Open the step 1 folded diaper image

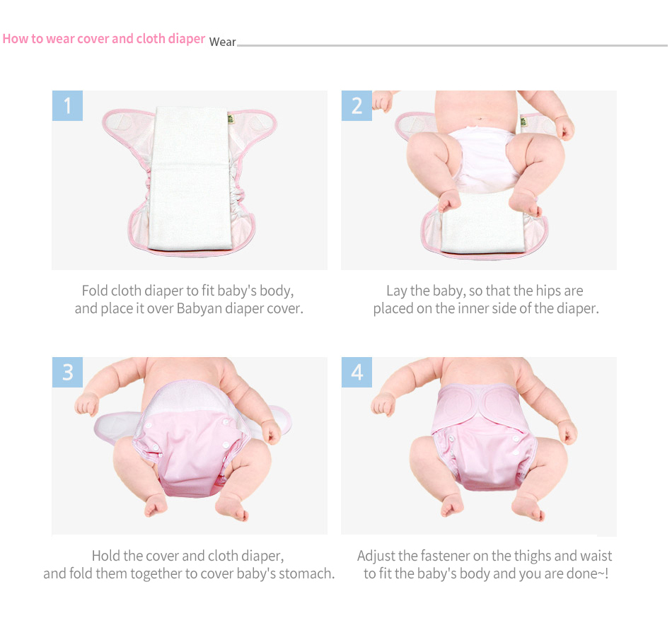click(x=190, y=180)
